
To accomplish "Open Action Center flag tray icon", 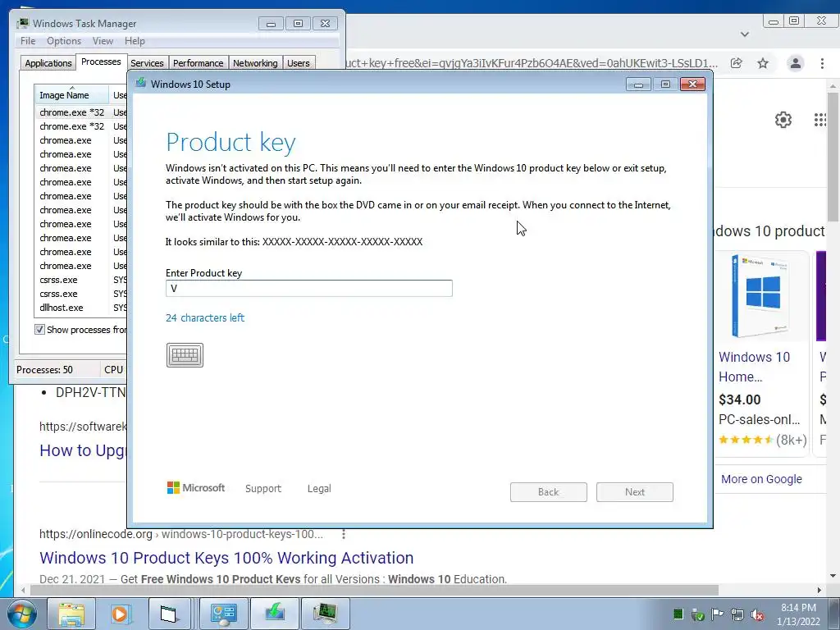I will point(717,614).
